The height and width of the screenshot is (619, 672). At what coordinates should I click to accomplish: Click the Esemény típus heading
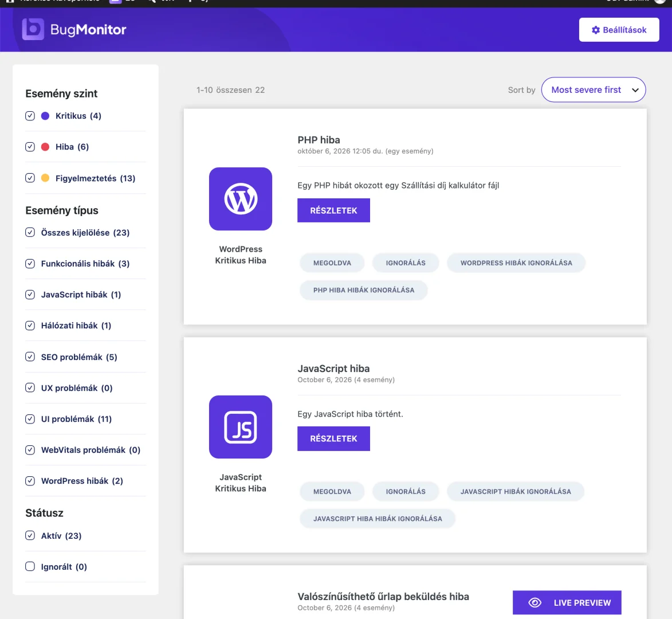[62, 210]
